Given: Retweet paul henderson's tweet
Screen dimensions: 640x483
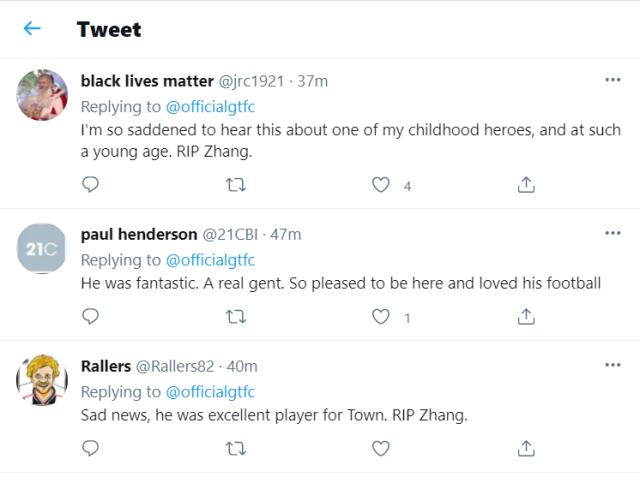Looking at the screenshot, I should click(x=236, y=317).
